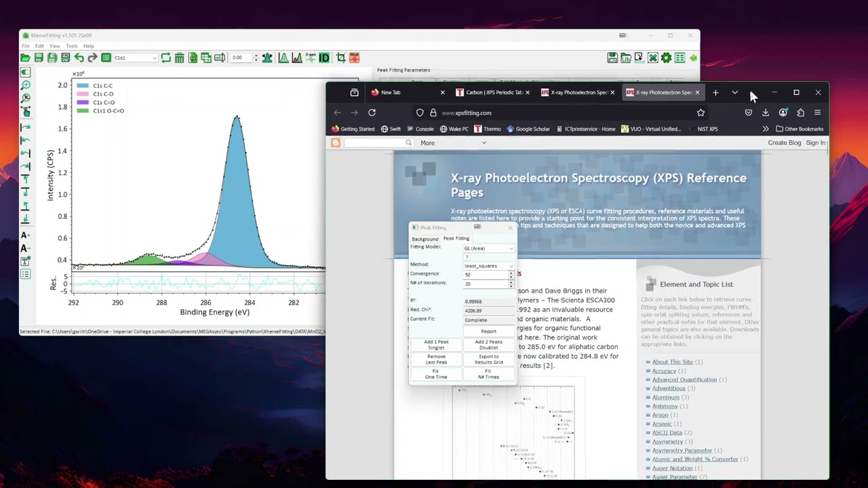This screenshot has height=488, width=868.
Task: Open the Edit menu in KherveFitting
Action: point(39,46)
